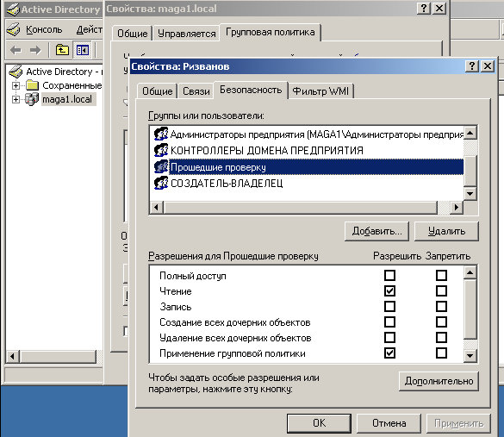Close the Свойства: Ризванов dialog

coord(488,66)
